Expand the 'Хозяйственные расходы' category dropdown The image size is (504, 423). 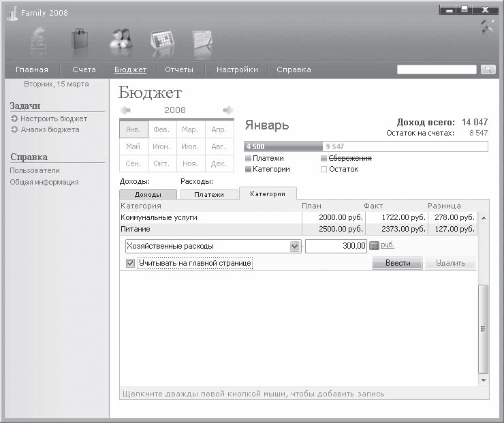click(x=295, y=246)
